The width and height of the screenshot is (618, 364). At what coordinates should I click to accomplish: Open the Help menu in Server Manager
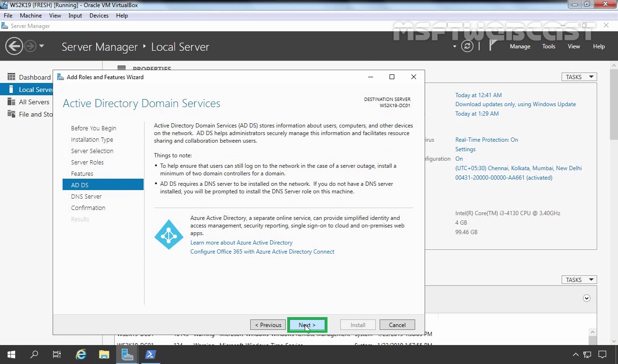click(599, 46)
